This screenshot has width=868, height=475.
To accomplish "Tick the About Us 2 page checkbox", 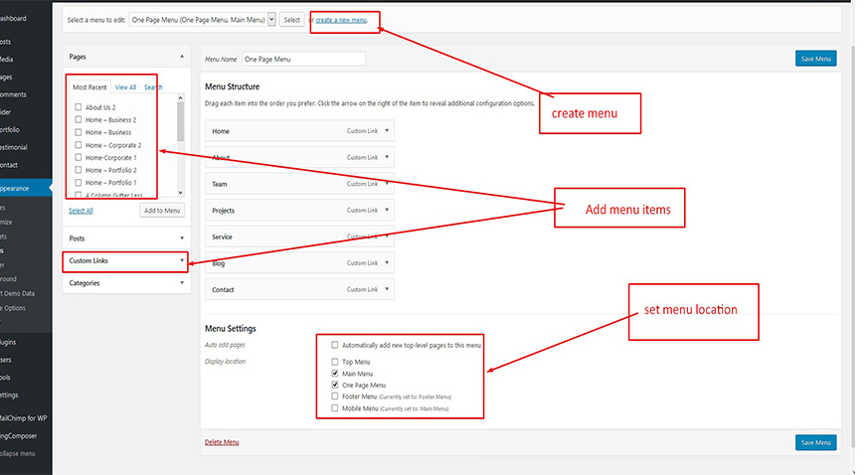I will pos(79,107).
